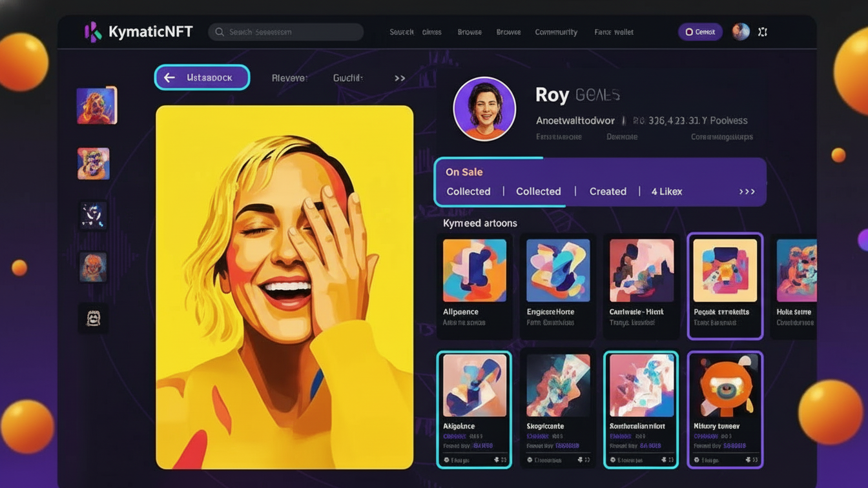Open the Community navigation menu
Image resolution: width=868 pixels, height=488 pixels.
[x=556, y=32]
